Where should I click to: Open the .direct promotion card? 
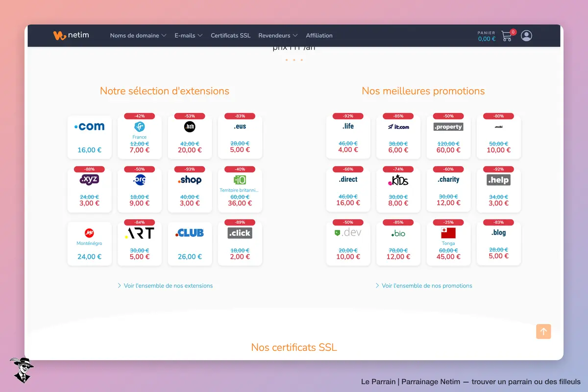tap(348, 191)
